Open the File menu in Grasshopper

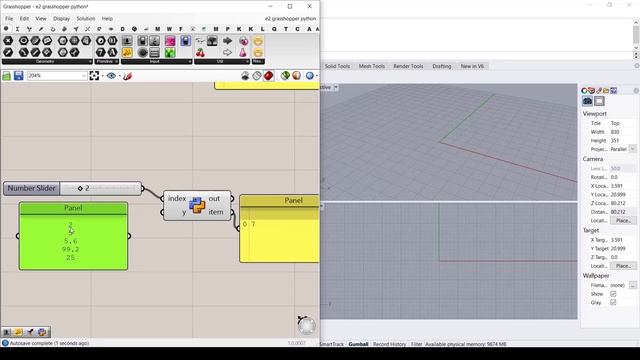coord(9,19)
